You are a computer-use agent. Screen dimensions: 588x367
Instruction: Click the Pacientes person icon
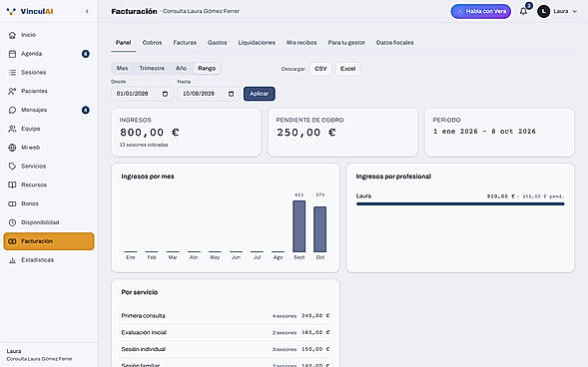pyautogui.click(x=12, y=91)
